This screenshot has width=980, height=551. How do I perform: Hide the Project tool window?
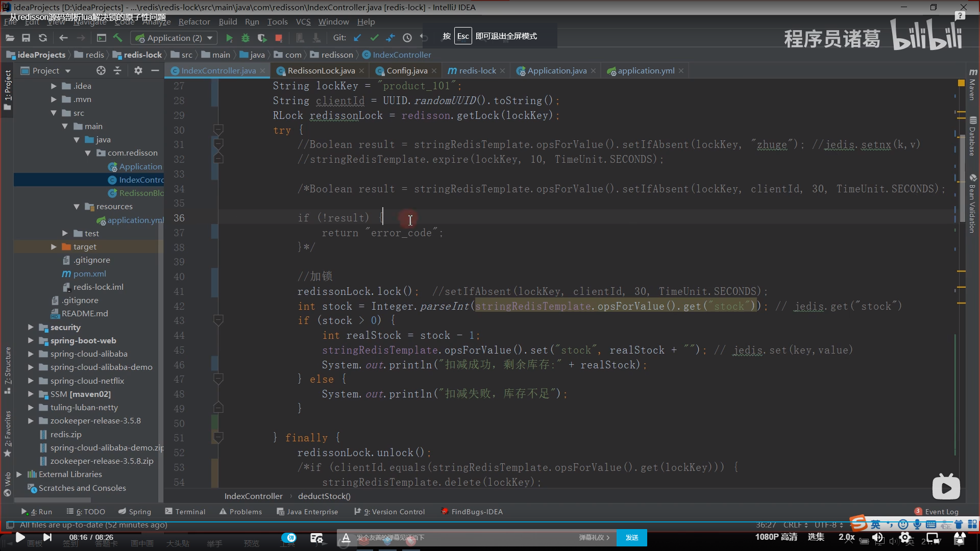(x=155, y=70)
